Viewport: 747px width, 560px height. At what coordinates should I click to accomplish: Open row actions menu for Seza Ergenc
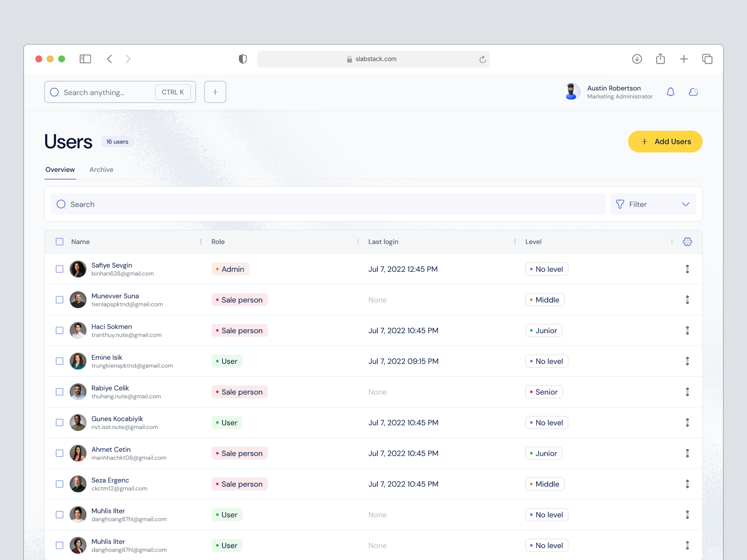pyautogui.click(x=687, y=484)
